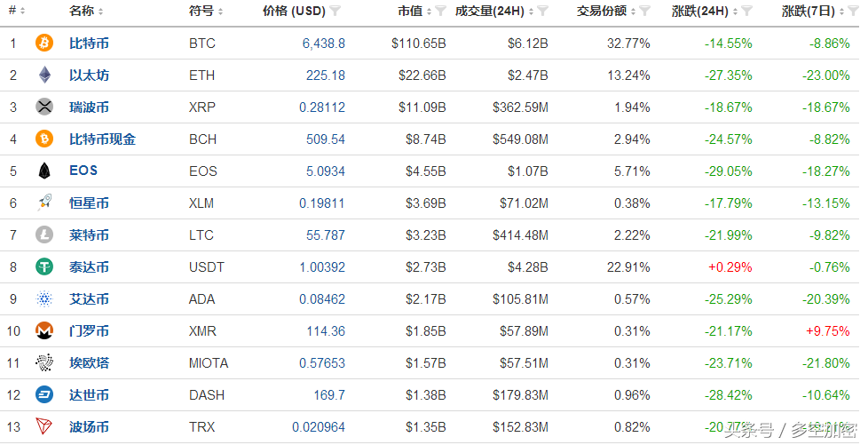868x445 pixels.
Task: Select volume value $179.83M
Action: (520, 395)
